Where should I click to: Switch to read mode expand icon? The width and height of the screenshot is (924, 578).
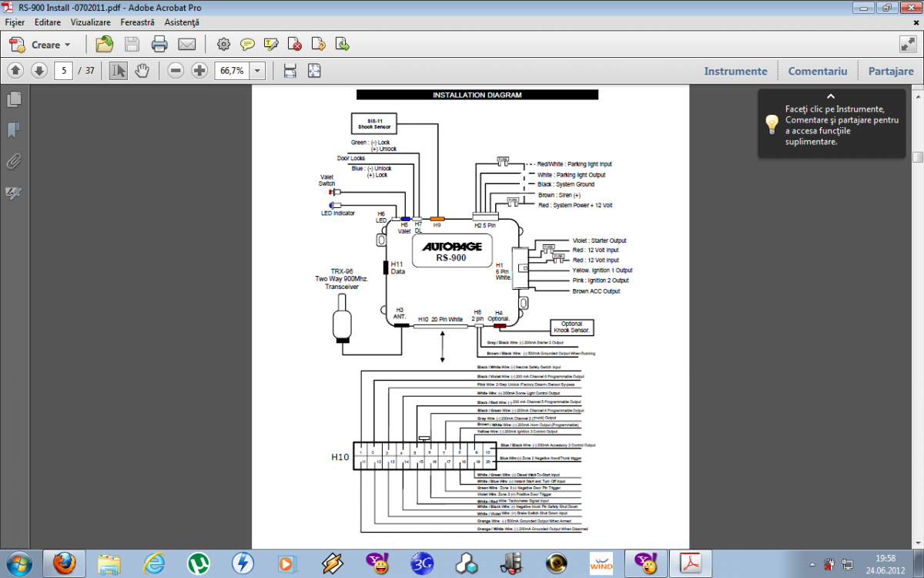click(x=906, y=44)
